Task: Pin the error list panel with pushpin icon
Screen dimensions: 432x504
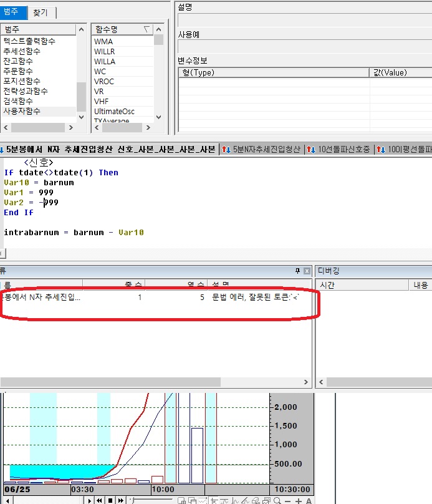Action: (297, 271)
